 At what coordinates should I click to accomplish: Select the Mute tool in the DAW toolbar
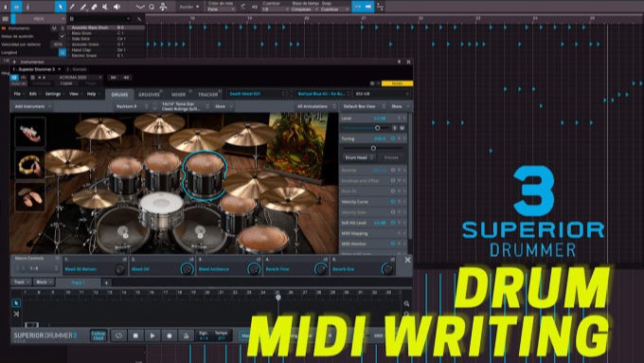[x=105, y=7]
